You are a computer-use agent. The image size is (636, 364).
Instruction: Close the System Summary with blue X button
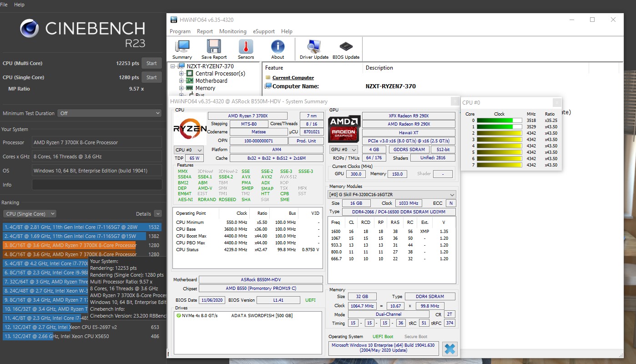pyautogui.click(x=449, y=349)
